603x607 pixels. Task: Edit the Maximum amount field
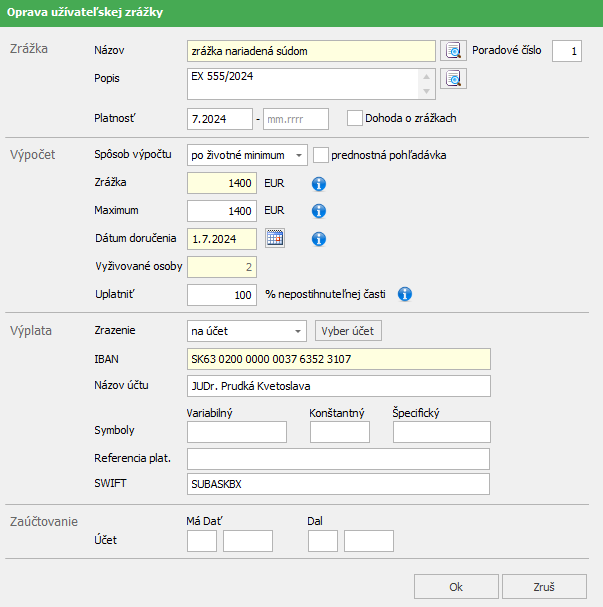pos(222,211)
